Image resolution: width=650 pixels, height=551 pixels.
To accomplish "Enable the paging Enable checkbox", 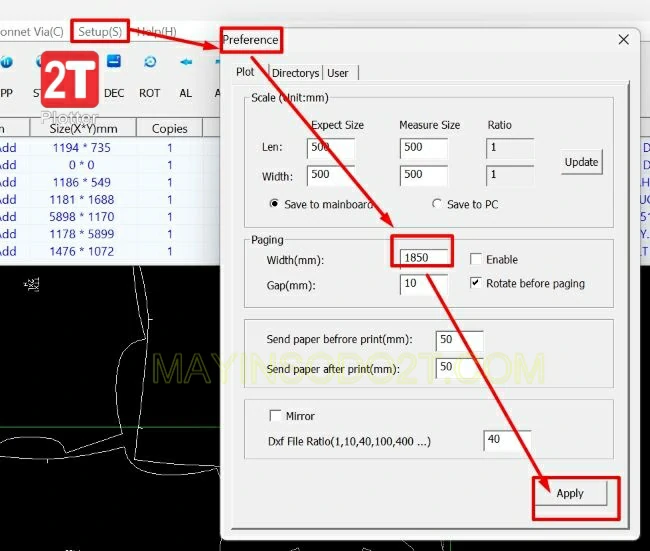I will coord(477,259).
